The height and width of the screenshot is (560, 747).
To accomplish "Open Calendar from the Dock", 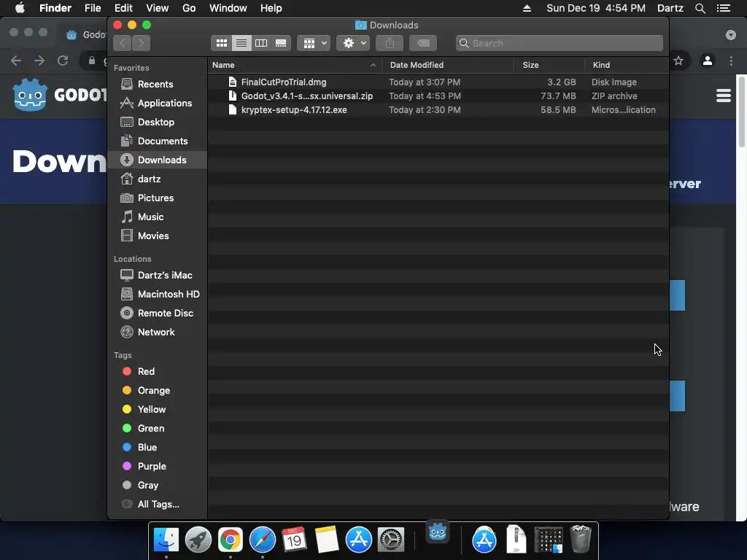I will pos(294,540).
